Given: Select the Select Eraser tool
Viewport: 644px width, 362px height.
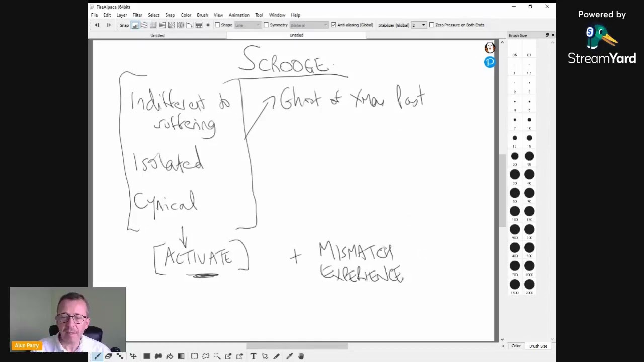Looking at the screenshot, I should 239,356.
